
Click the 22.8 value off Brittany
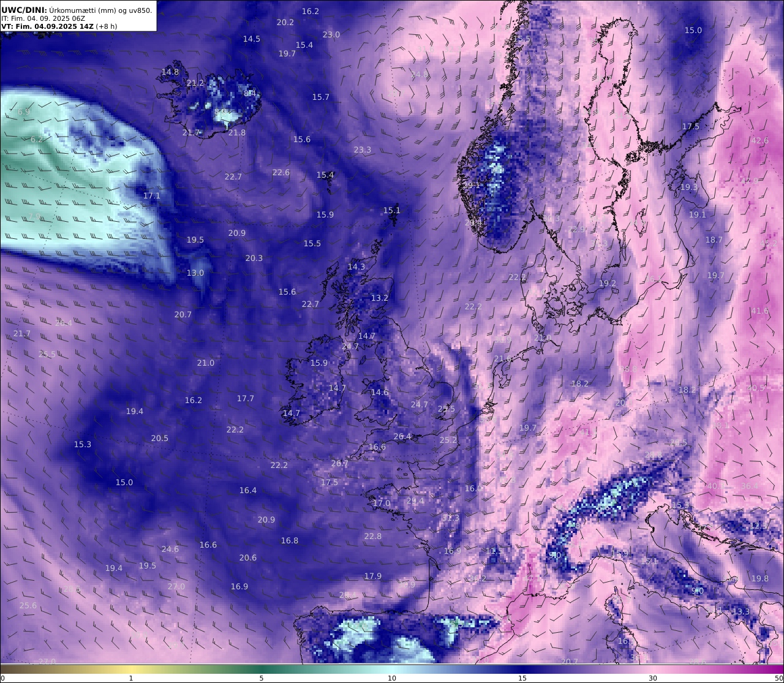click(373, 536)
